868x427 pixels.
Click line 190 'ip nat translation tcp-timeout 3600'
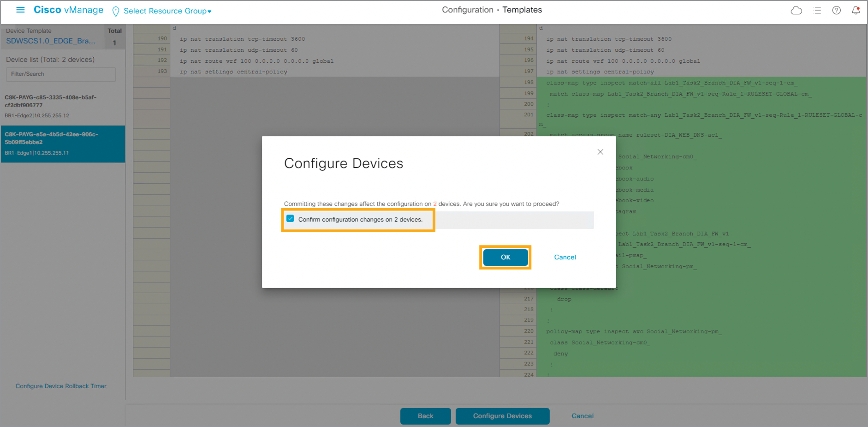242,39
